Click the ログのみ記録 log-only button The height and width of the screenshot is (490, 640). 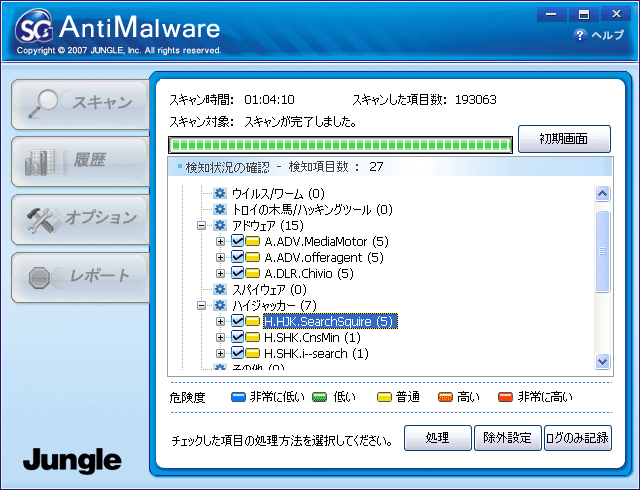578,438
